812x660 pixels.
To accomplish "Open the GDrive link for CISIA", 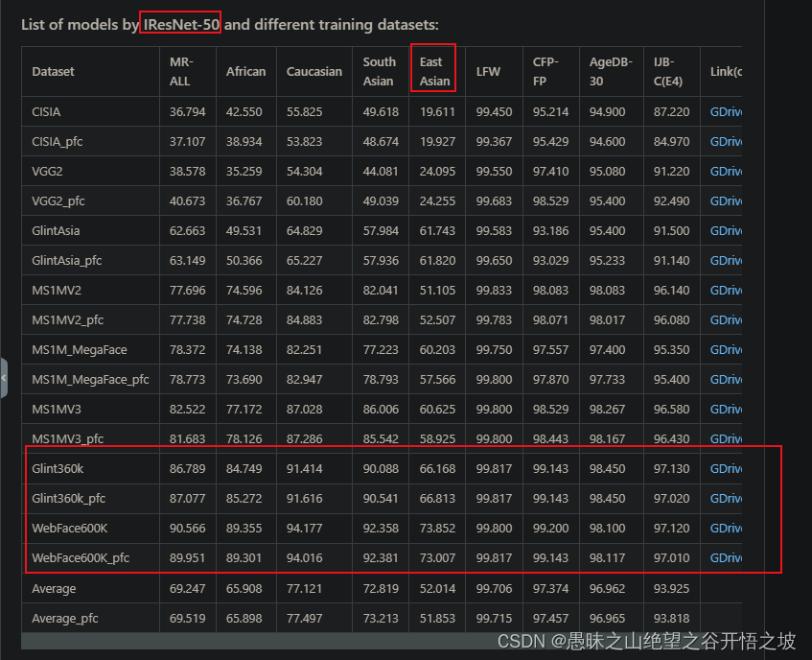I will (x=726, y=112).
